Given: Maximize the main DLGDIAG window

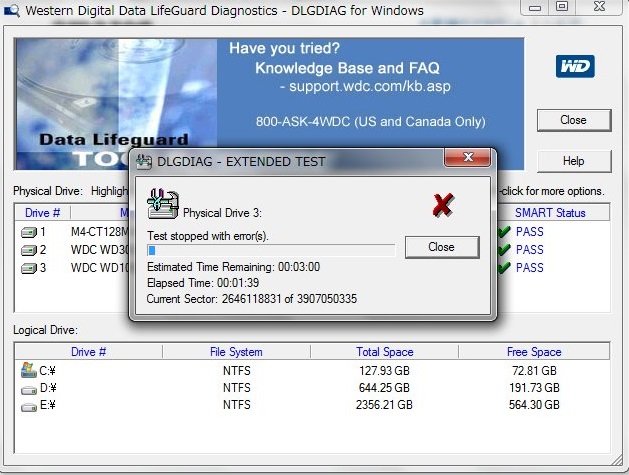Looking at the screenshot, I should coord(562,7).
